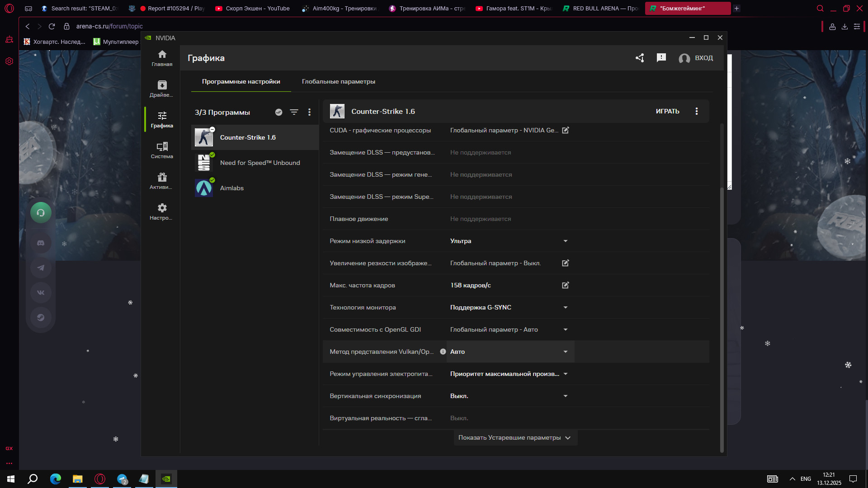Expand the Vertical sync dropdown

[566, 396]
